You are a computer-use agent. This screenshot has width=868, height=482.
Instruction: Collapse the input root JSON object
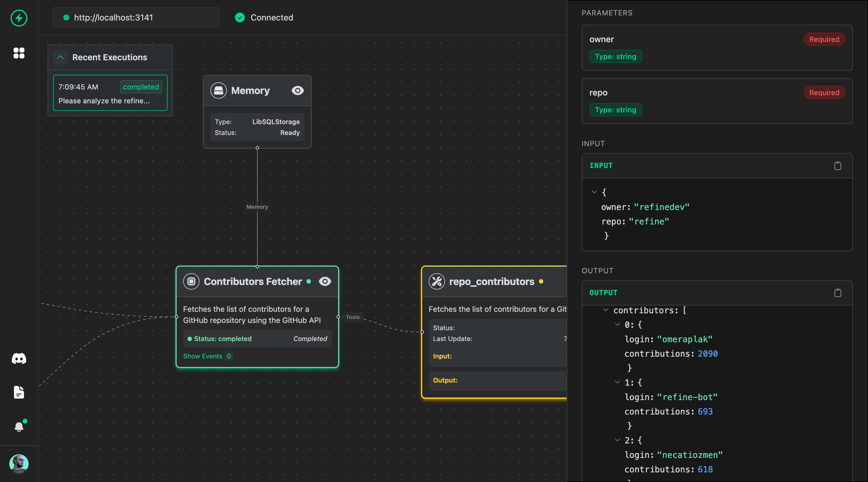(x=594, y=192)
